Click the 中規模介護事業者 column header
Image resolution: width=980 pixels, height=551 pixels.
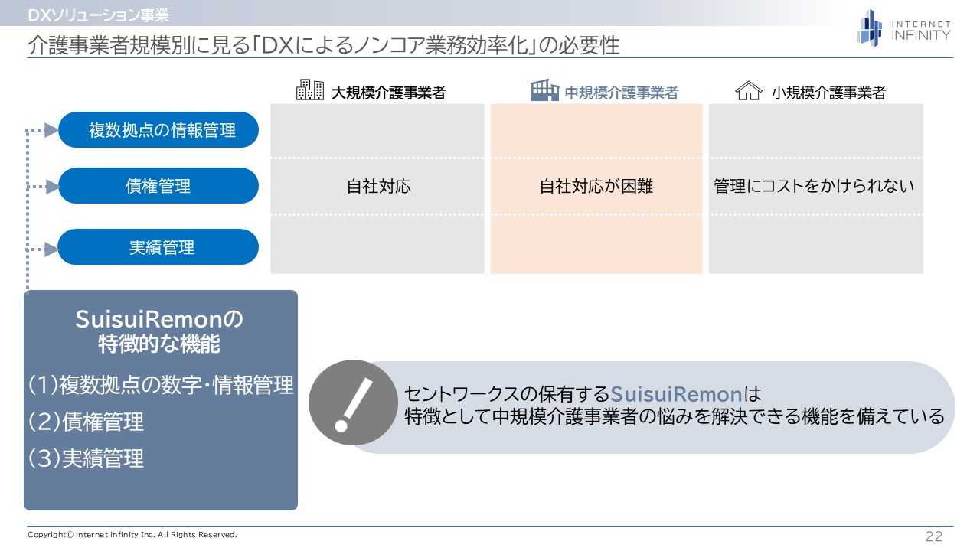tap(622, 93)
